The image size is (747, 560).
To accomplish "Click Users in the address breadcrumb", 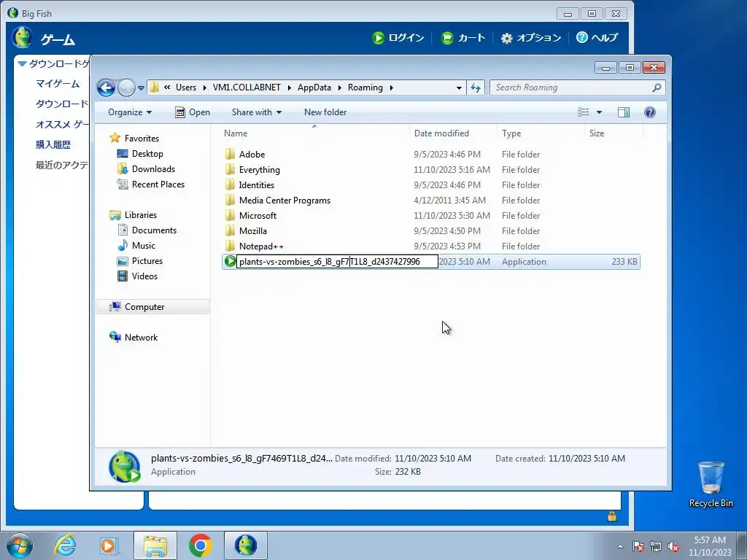I will click(186, 87).
